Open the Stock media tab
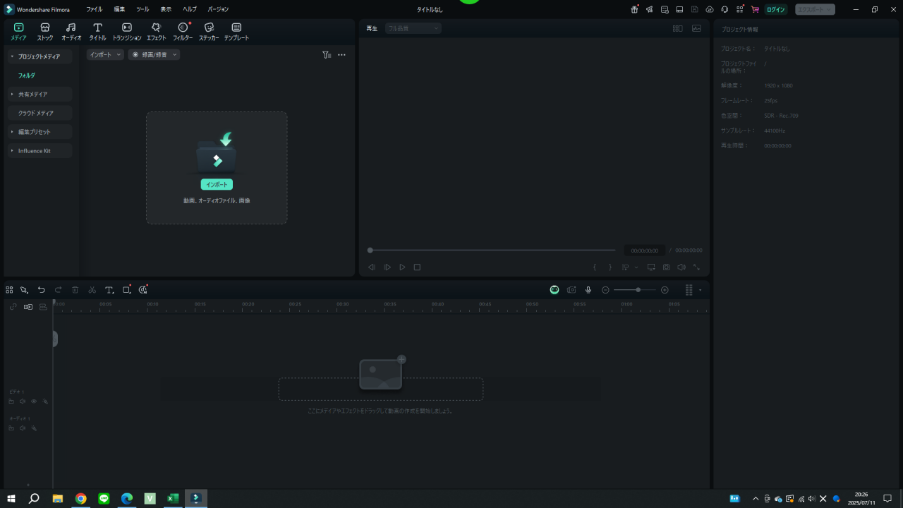 click(x=45, y=30)
